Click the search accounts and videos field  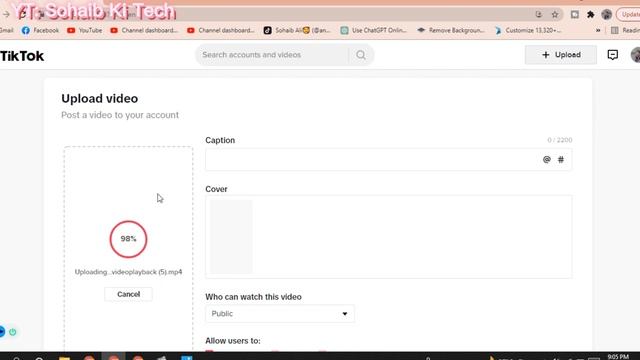pyautogui.click(x=273, y=55)
